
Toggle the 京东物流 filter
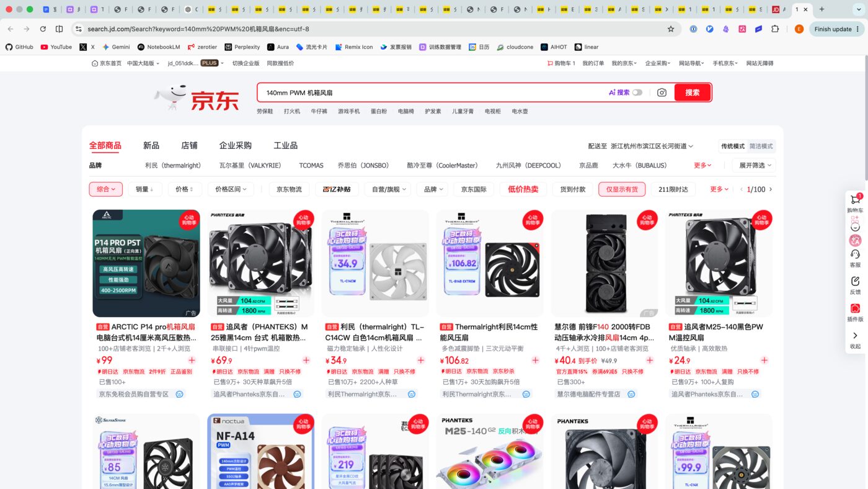tap(289, 189)
